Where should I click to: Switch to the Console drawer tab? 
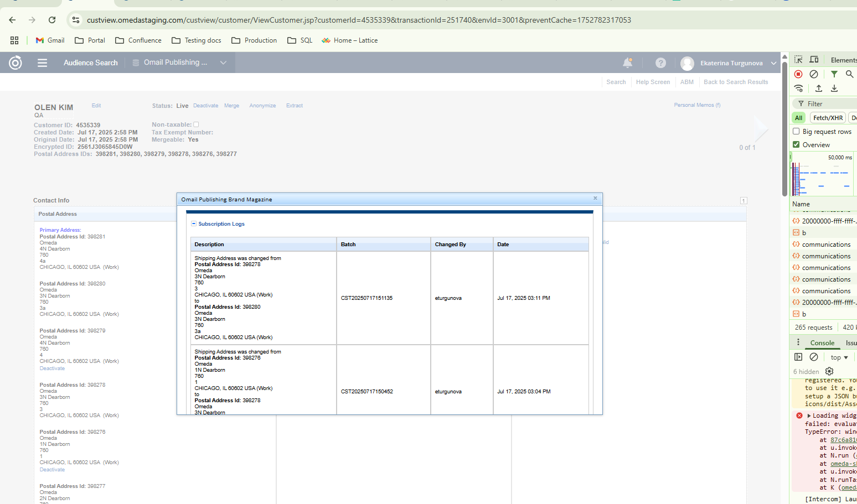pyautogui.click(x=822, y=343)
